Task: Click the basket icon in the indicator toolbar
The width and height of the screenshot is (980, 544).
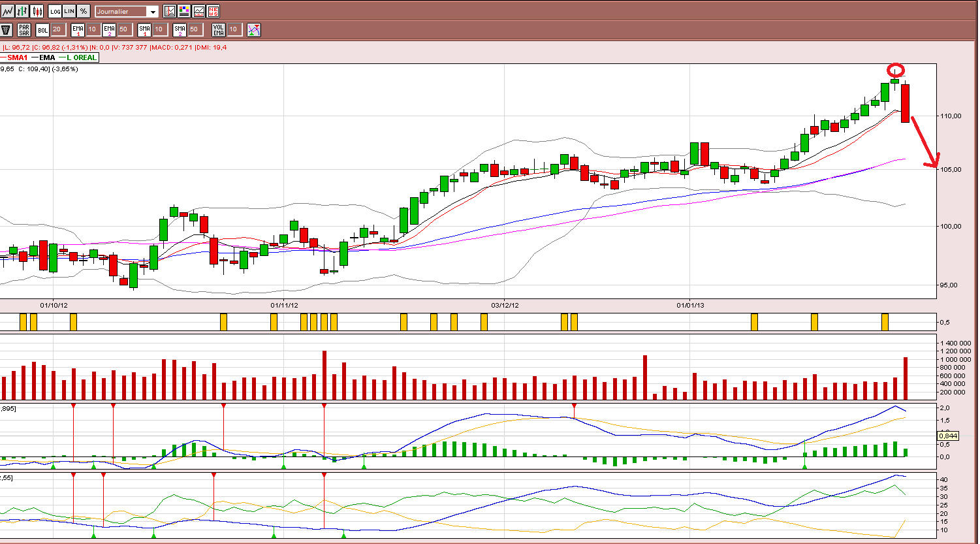Action: click(x=7, y=30)
